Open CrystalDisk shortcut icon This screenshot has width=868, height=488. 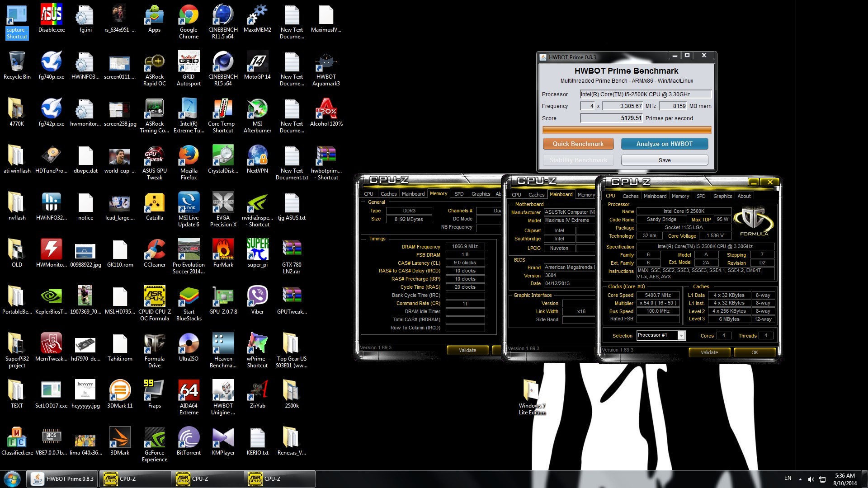223,160
